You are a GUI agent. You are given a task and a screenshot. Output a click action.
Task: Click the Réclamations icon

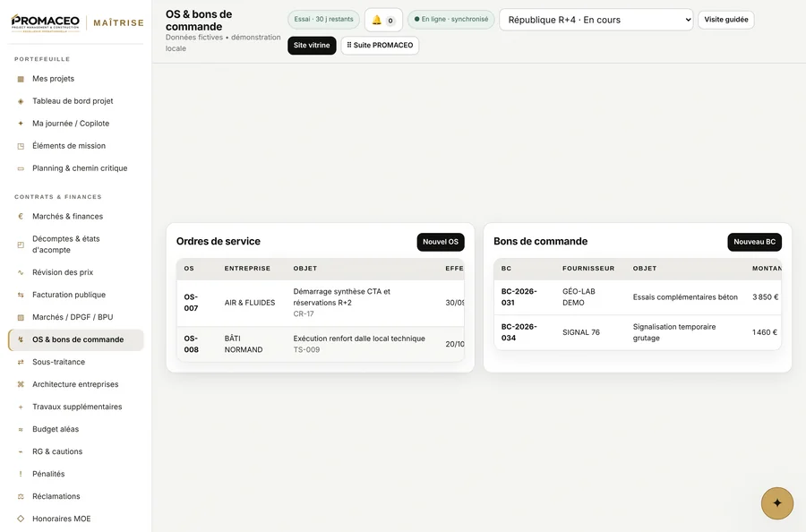pyautogui.click(x=21, y=496)
